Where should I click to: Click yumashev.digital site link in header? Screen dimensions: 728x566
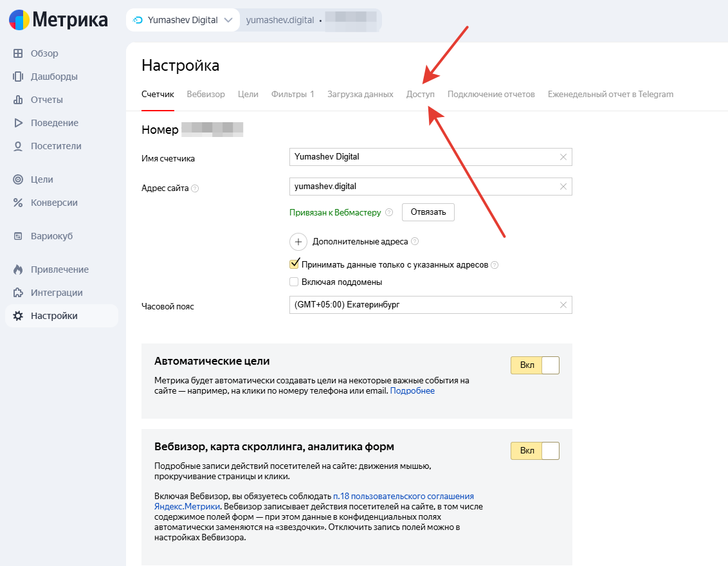tap(280, 20)
